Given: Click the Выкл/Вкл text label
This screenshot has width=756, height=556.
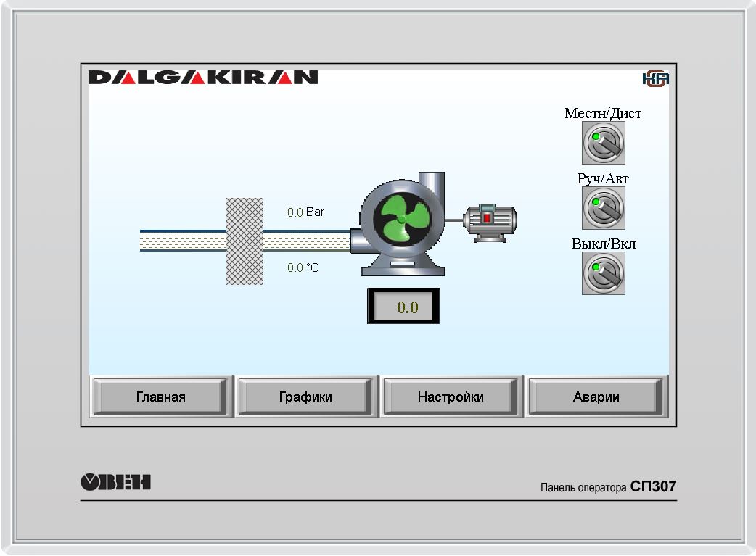Looking at the screenshot, I should coord(603,244).
